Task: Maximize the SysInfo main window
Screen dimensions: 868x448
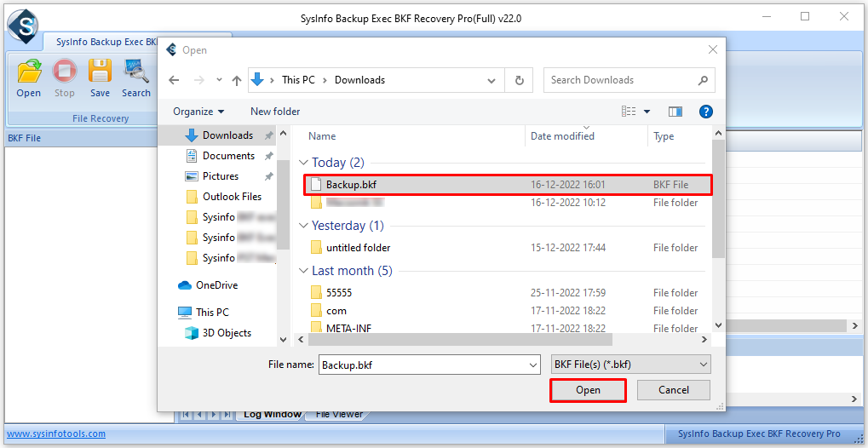Action: click(x=805, y=17)
